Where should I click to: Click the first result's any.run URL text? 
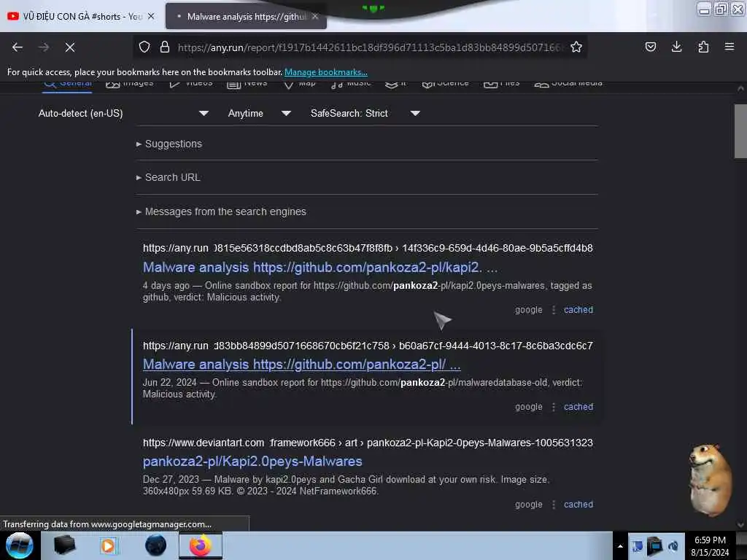(x=368, y=248)
